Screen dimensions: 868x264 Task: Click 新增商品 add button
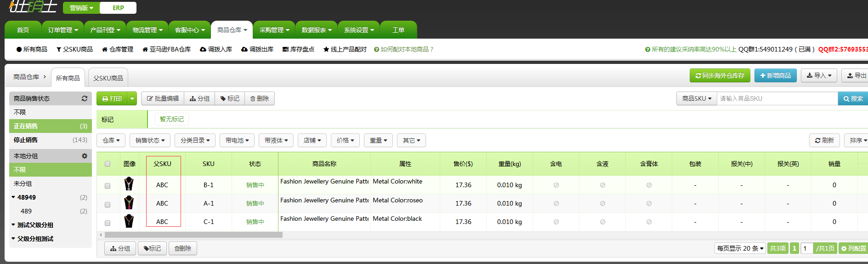coord(775,75)
